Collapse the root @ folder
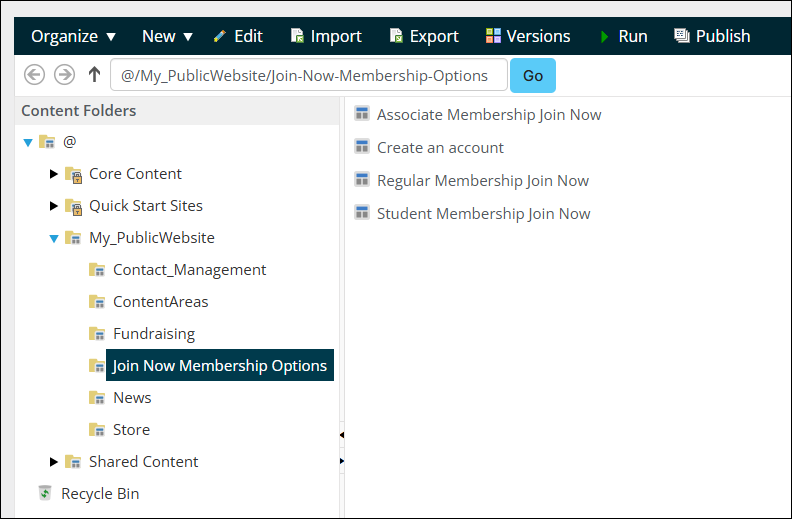 tap(28, 142)
